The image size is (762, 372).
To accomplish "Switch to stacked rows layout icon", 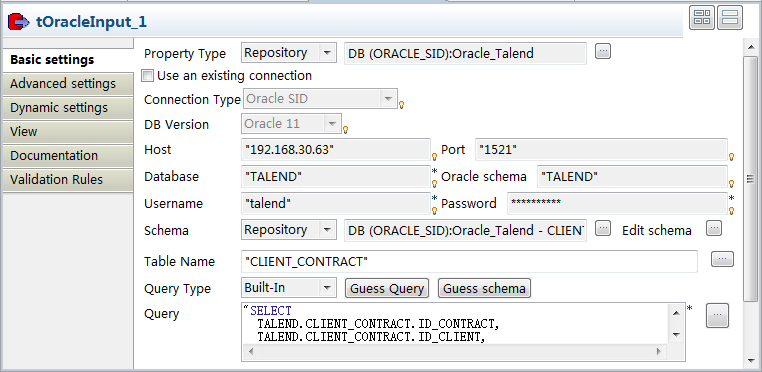I will point(730,18).
